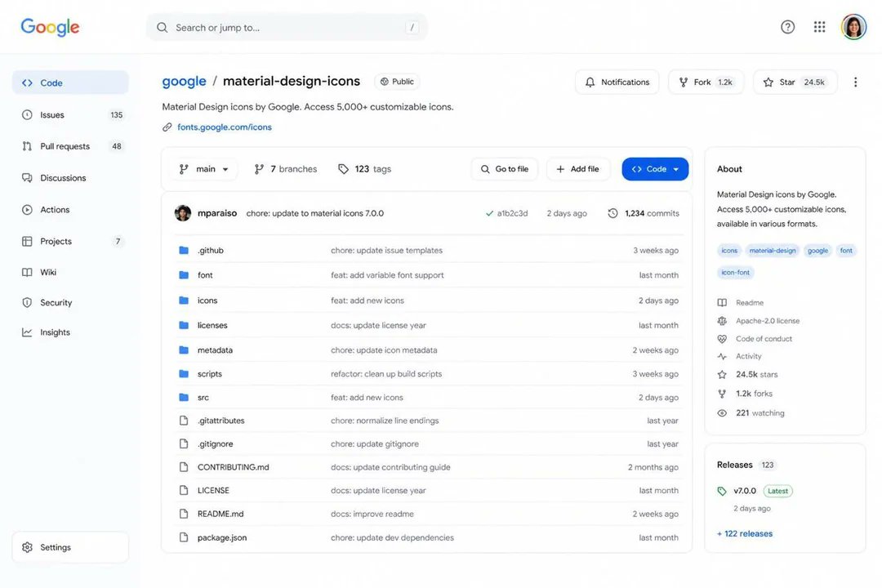Open the google owner link

(184, 82)
